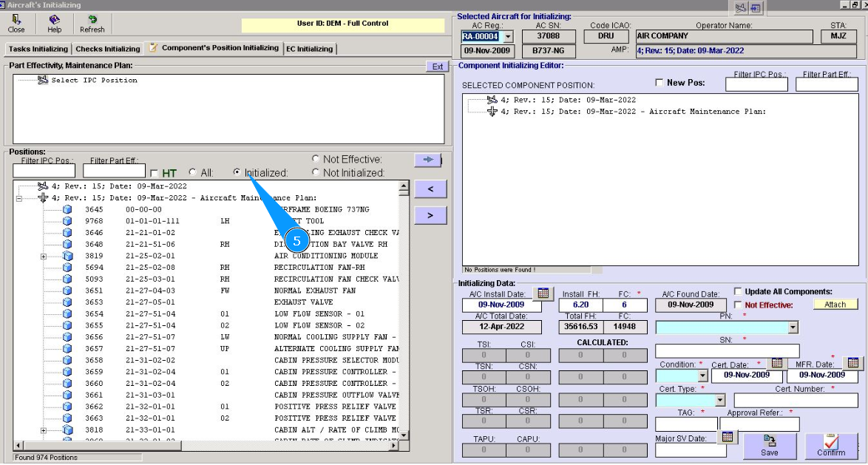Click the Save disk icon button
868x465 pixels.
tap(770, 445)
